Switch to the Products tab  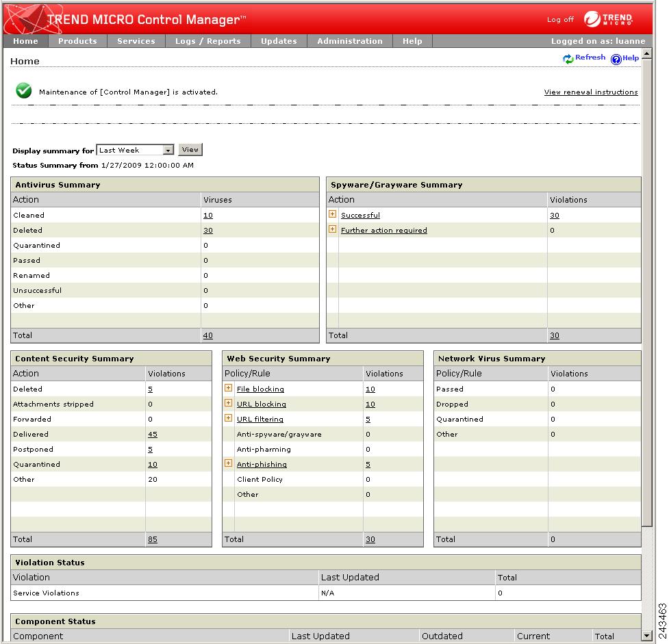coord(77,41)
